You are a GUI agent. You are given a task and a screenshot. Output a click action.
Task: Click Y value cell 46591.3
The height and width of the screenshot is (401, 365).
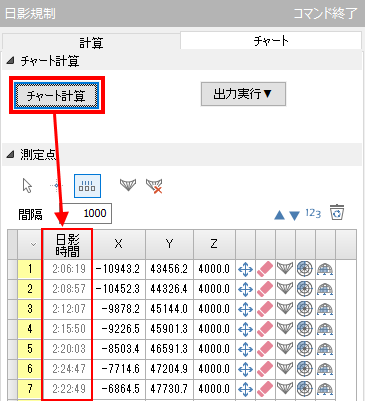pos(169,349)
